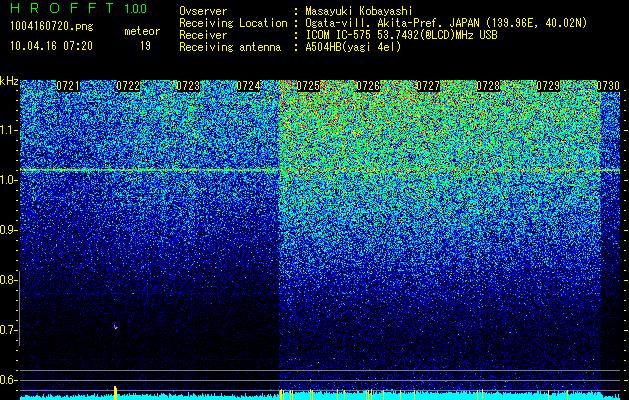Image resolution: width=629 pixels, height=400 pixels.
Task: Click the 0723 time marker
Action: (x=188, y=86)
